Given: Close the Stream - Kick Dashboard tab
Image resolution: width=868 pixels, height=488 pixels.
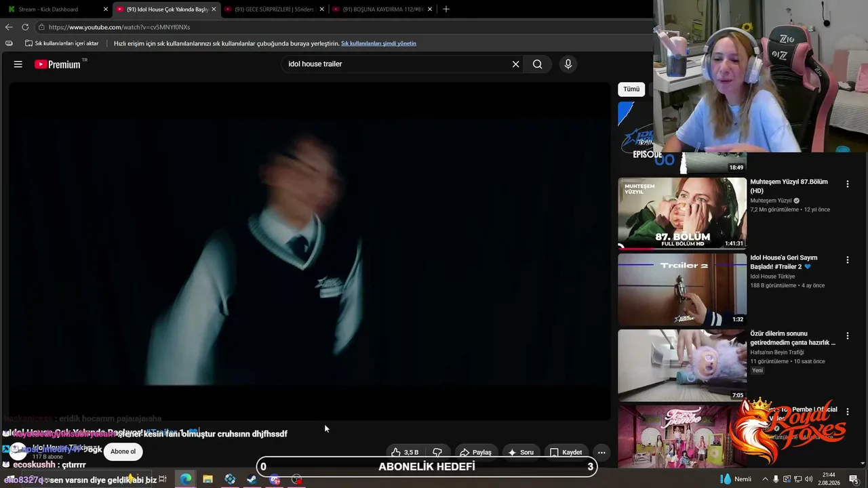Looking at the screenshot, I should 105,9.
